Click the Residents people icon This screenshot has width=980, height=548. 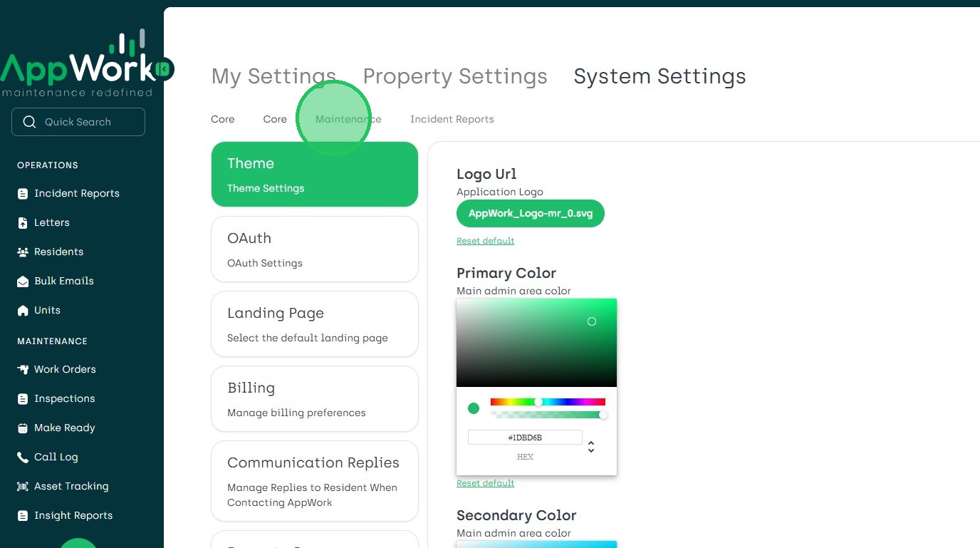click(23, 252)
